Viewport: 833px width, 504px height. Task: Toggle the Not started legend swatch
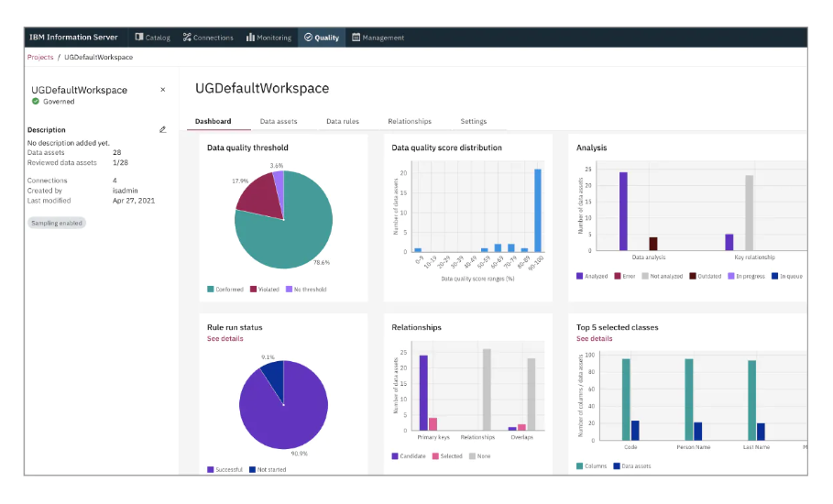pos(252,469)
